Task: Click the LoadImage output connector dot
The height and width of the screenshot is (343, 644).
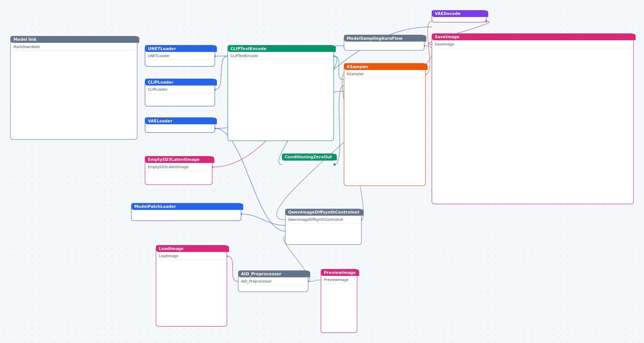Action: click(227, 256)
